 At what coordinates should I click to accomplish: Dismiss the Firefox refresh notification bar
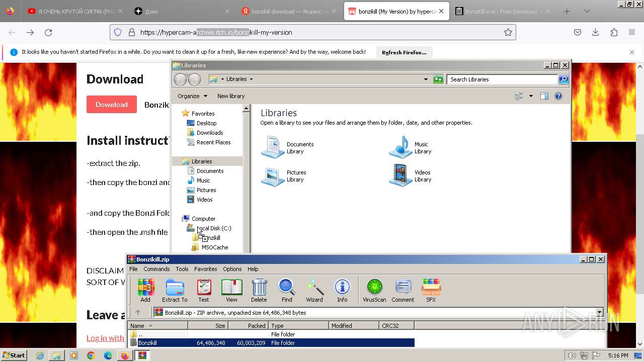coord(632,52)
